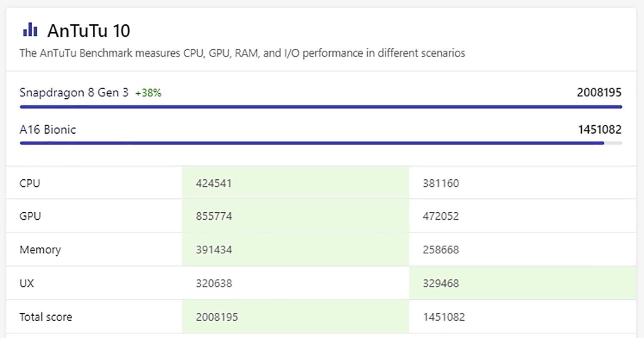This screenshot has height=338, width=644.
Task: Click GPU score 855774
Action: 214,216
